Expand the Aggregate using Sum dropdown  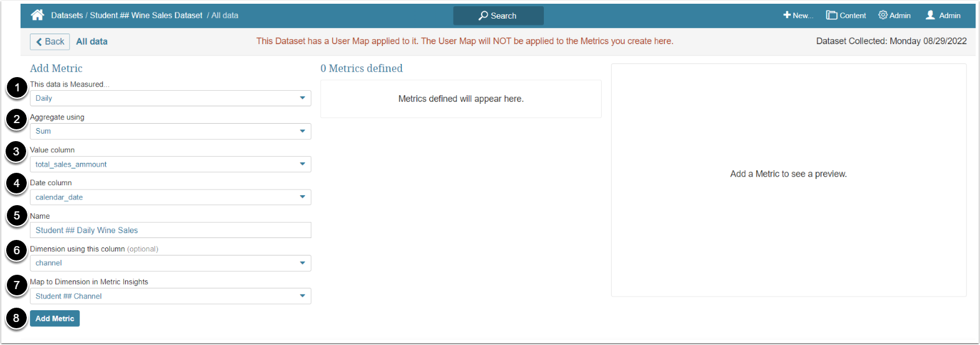(x=170, y=131)
